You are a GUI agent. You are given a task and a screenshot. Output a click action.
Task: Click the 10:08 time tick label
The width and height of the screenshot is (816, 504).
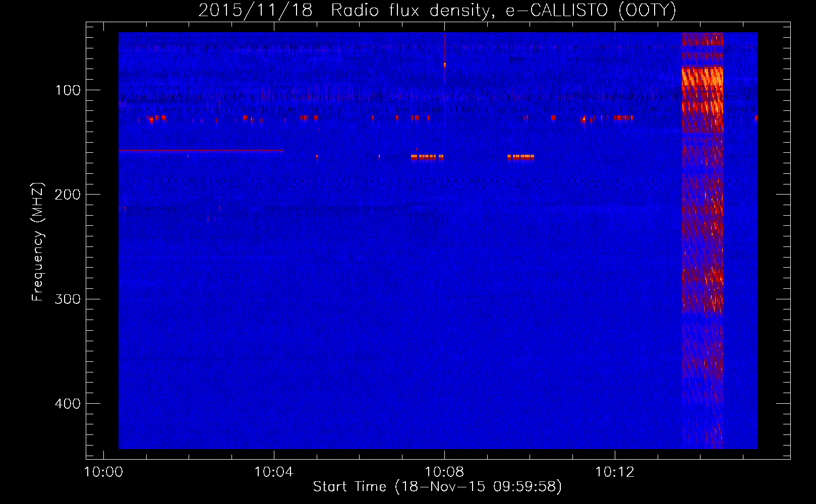444,472
